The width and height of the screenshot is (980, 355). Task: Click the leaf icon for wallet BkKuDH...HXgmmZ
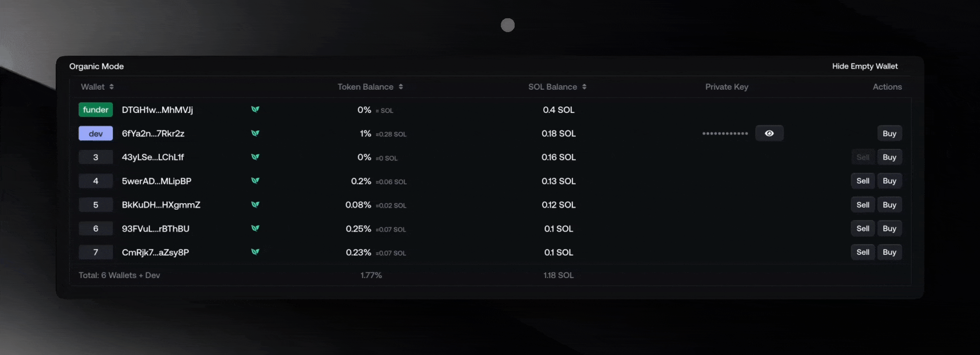click(x=255, y=205)
